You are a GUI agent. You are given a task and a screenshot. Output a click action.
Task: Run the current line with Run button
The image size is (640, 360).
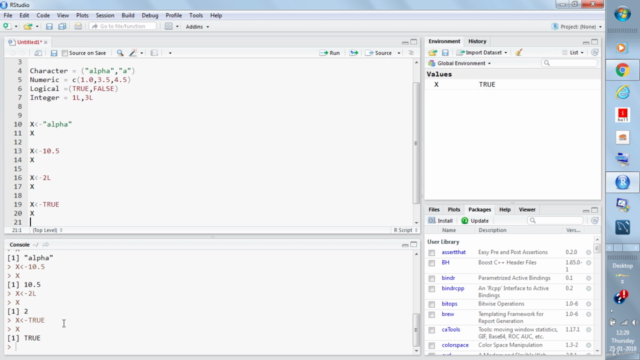330,53
